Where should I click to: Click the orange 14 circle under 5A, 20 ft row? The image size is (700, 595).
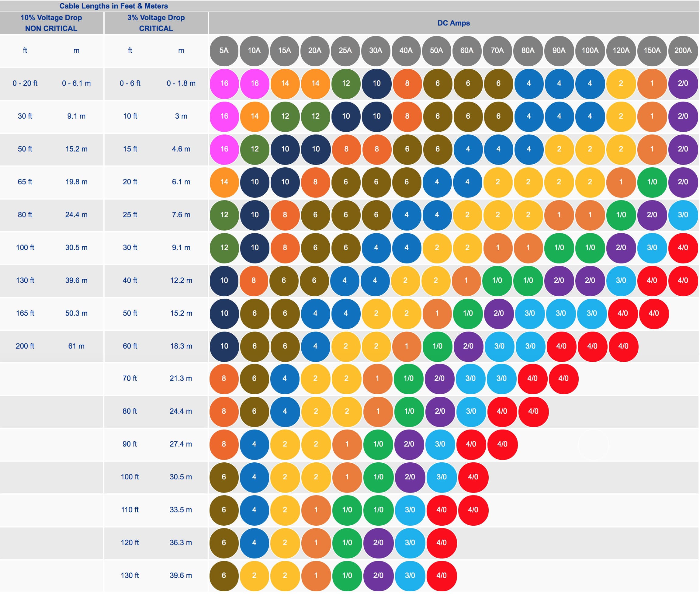point(224,182)
